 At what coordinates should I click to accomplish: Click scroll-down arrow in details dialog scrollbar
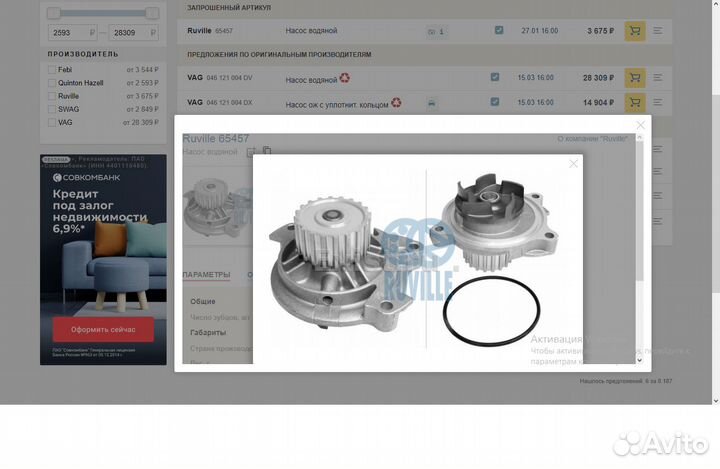tap(640, 358)
